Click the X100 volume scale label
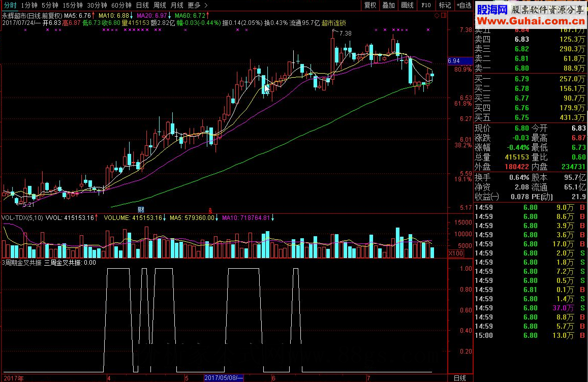This screenshot has width=588, height=382. click(x=456, y=253)
